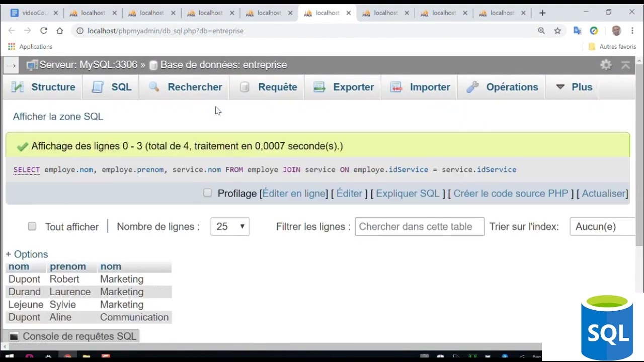Image resolution: width=644 pixels, height=362 pixels.
Task: Open a new browser tab with plus
Action: point(542,13)
